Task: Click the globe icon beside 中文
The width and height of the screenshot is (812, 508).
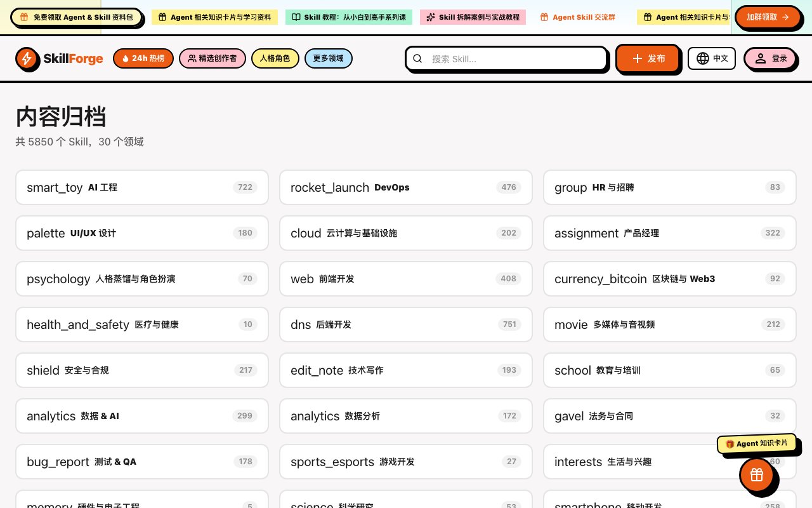Action: [703, 58]
